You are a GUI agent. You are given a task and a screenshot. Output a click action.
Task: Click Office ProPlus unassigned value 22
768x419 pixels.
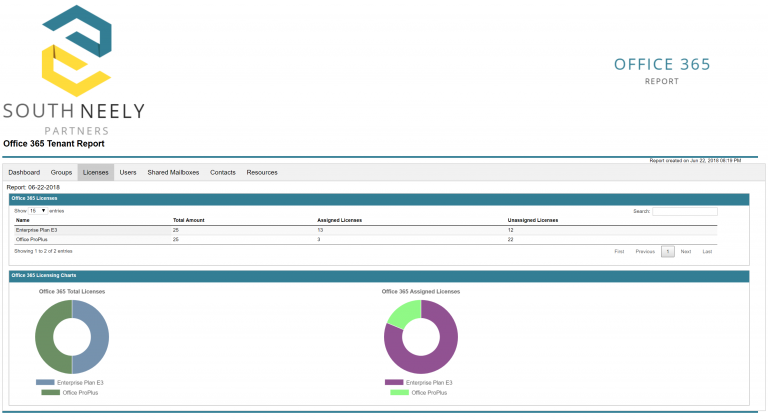coord(510,240)
